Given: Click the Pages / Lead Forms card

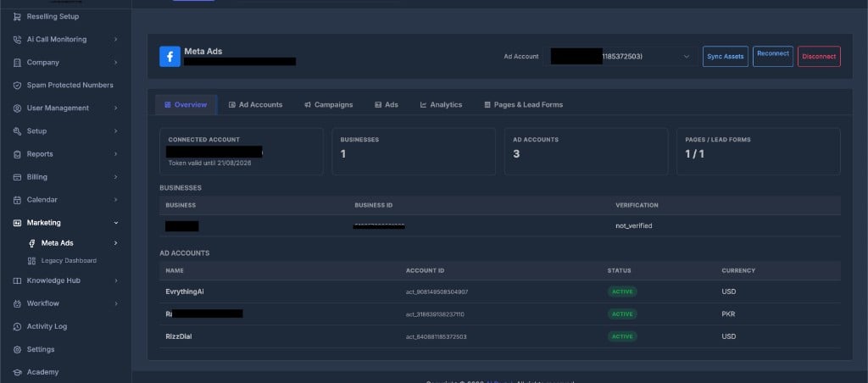Looking at the screenshot, I should tap(759, 152).
